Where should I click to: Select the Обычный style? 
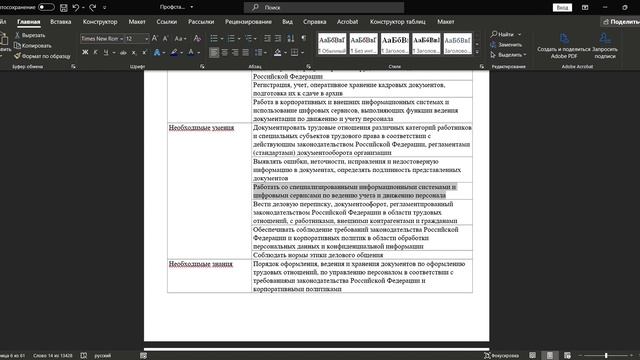coord(332,44)
